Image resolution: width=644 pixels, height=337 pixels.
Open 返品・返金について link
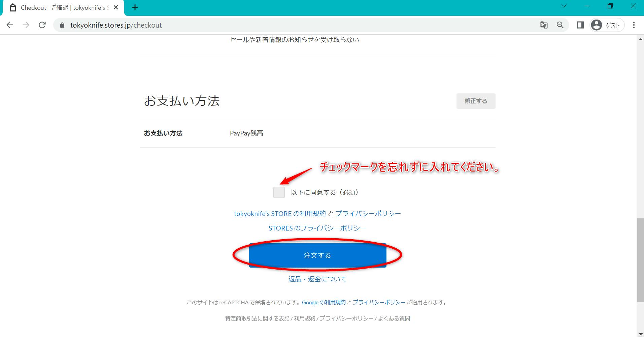pos(317,279)
